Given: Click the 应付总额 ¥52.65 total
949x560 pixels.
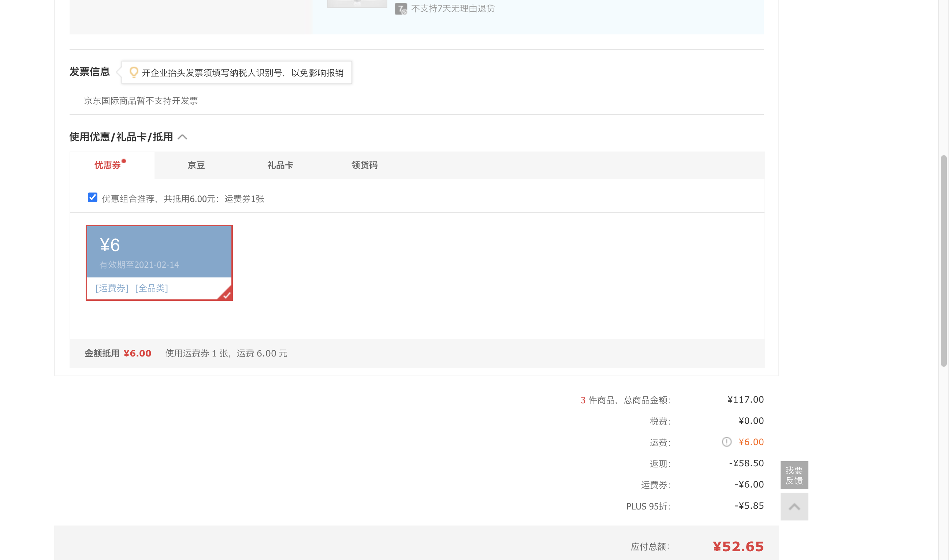Looking at the screenshot, I should 738,547.
